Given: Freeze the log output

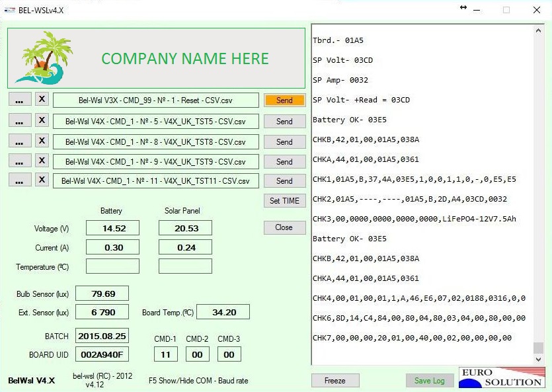Looking at the screenshot, I should (x=335, y=381).
